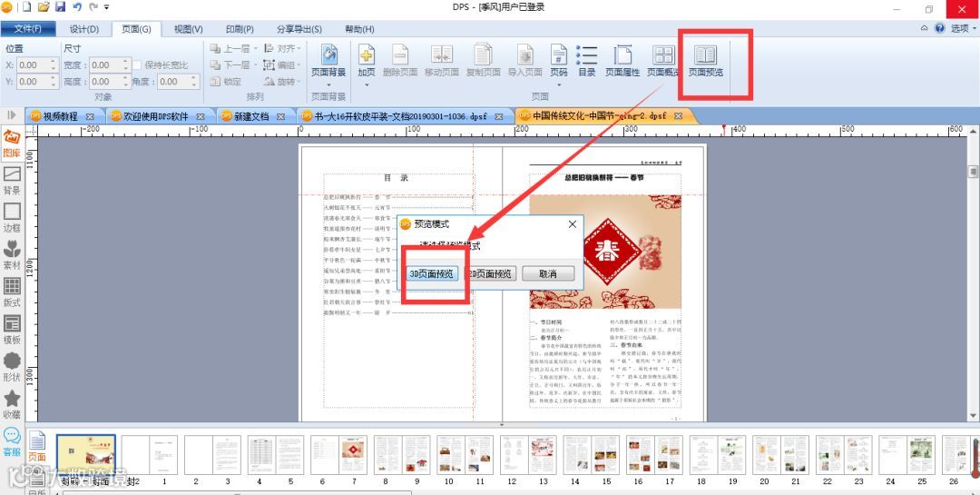Create a new document from quick toolbar
This screenshot has height=495, width=980.
[28, 7]
